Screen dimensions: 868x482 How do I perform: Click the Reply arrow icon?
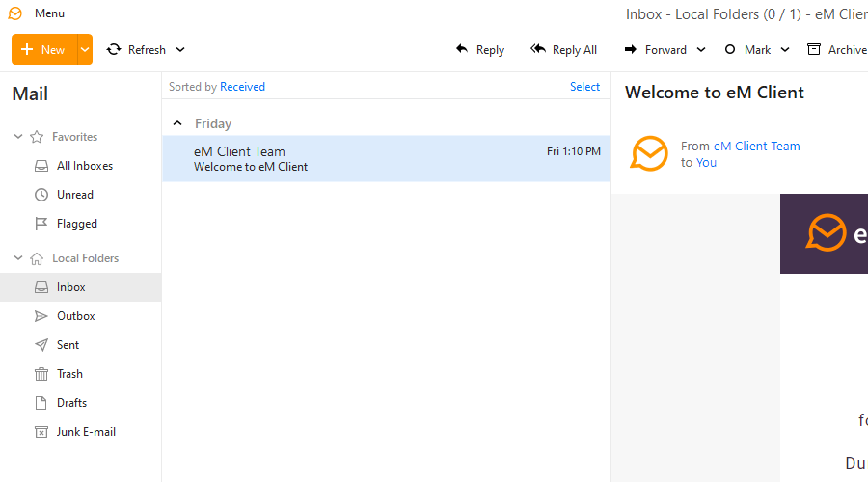[x=462, y=49]
